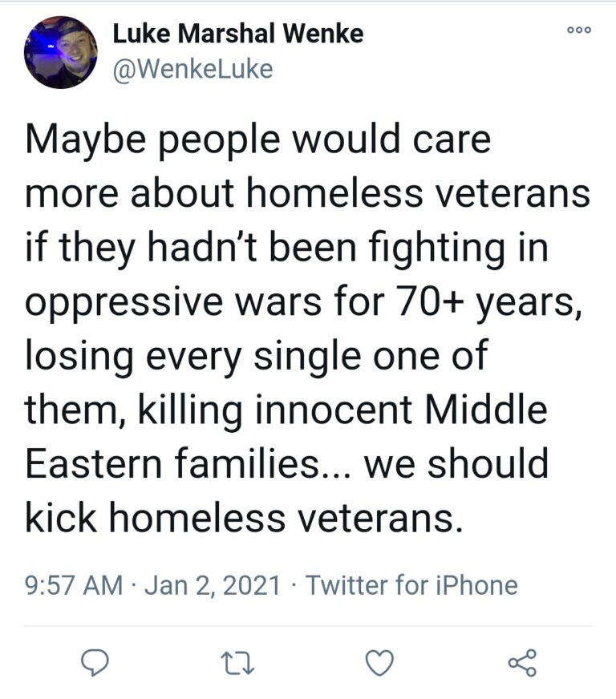Open the @WenkeLuke handle link
Image resolution: width=616 pixels, height=699 pixels.
[192, 70]
